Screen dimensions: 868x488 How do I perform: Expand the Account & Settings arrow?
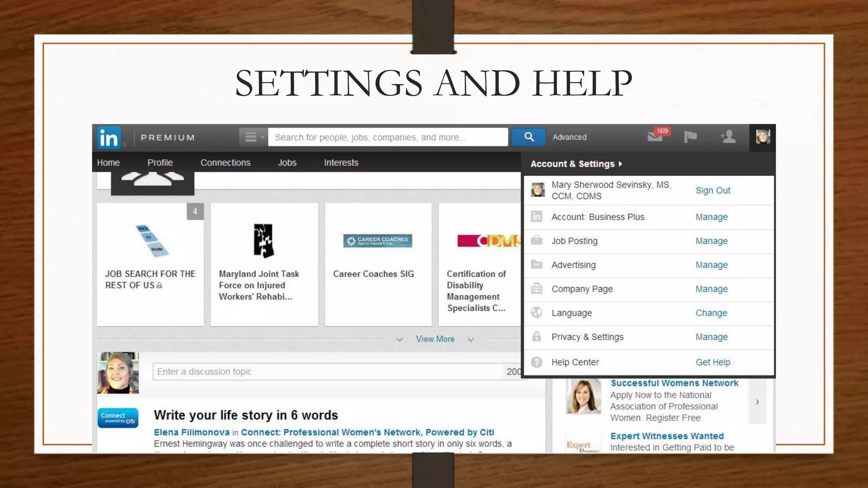pyautogui.click(x=620, y=164)
